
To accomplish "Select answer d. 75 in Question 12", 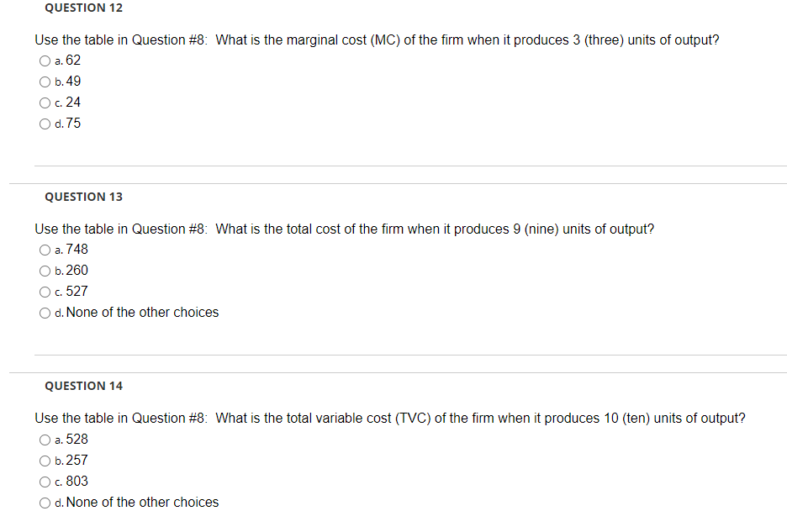I will 45,124.
